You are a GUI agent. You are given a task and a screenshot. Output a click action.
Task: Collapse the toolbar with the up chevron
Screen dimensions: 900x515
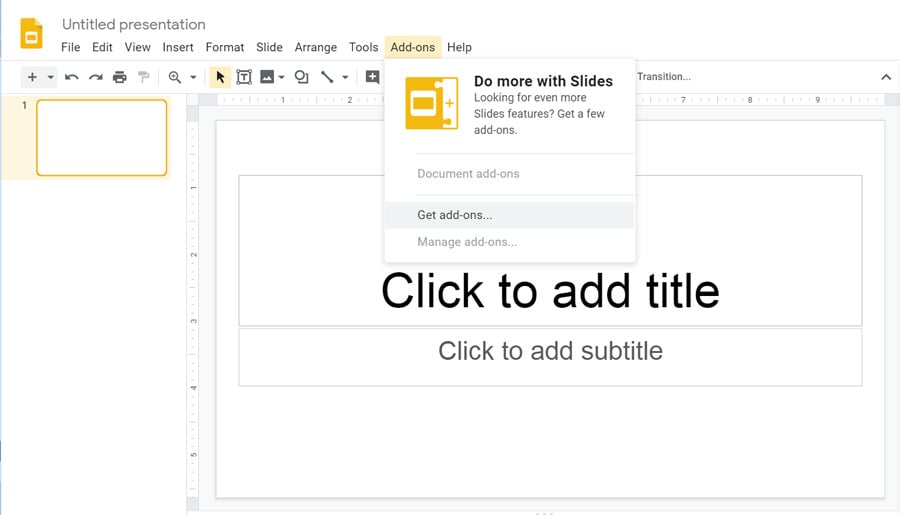[886, 77]
